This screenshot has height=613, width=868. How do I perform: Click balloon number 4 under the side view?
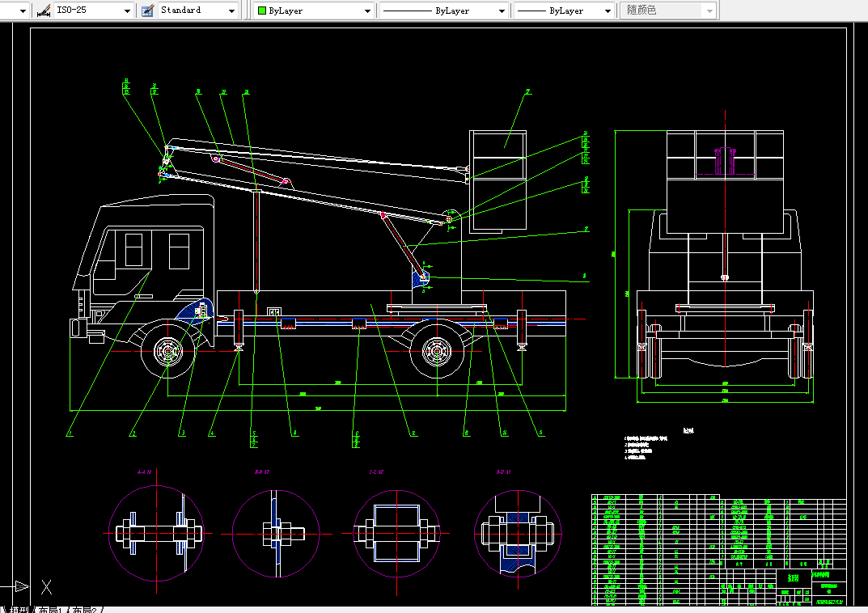click(212, 433)
